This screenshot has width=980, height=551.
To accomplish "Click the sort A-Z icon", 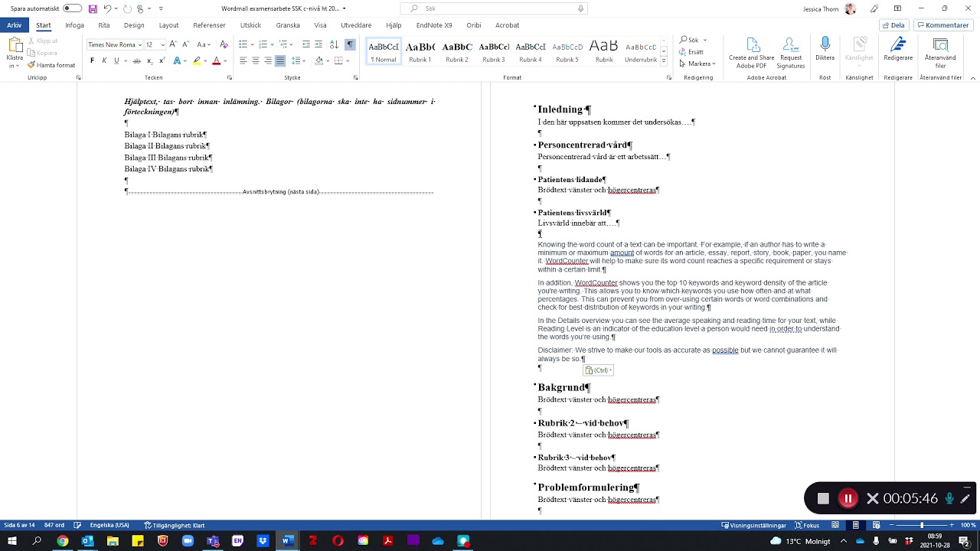I will click(334, 44).
